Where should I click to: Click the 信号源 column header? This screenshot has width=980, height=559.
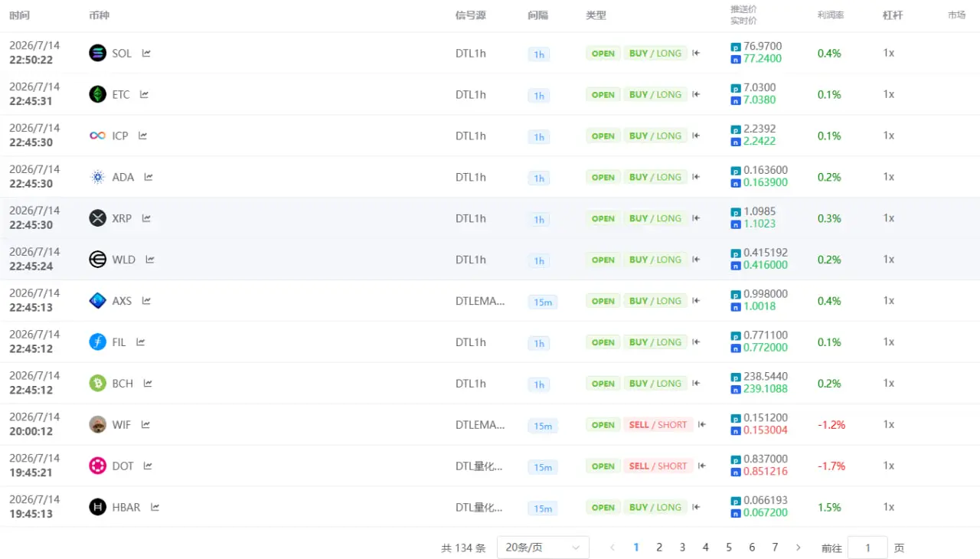click(x=471, y=15)
